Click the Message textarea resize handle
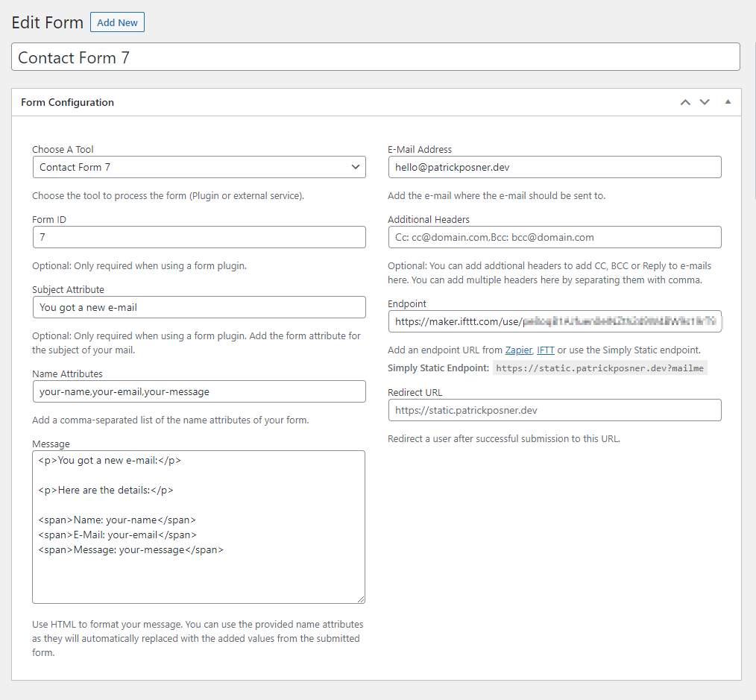Image resolution: width=756 pixels, height=700 pixels. pos(361,599)
